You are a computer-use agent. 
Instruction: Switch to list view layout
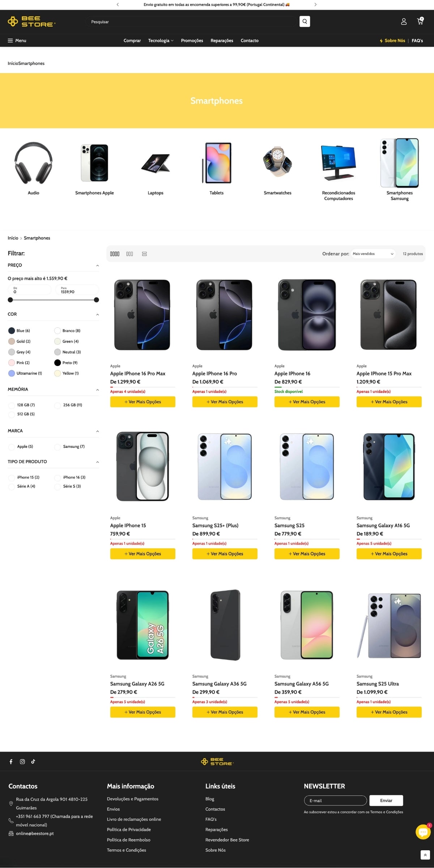tap(144, 254)
